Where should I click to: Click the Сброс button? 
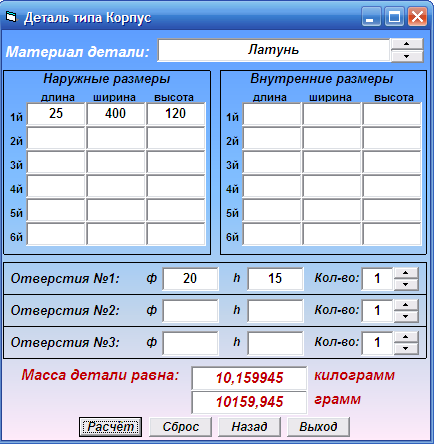[x=180, y=427]
